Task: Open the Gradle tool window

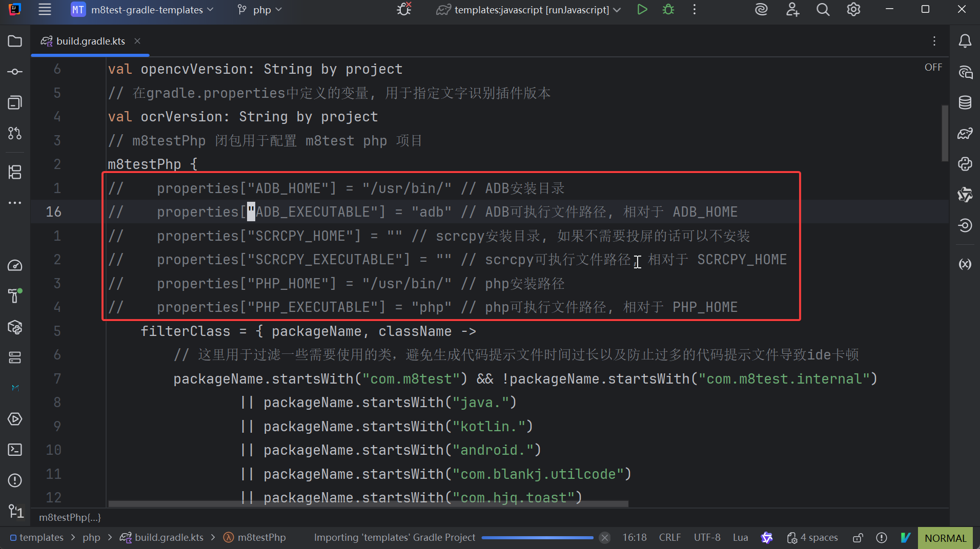Action: click(x=965, y=133)
